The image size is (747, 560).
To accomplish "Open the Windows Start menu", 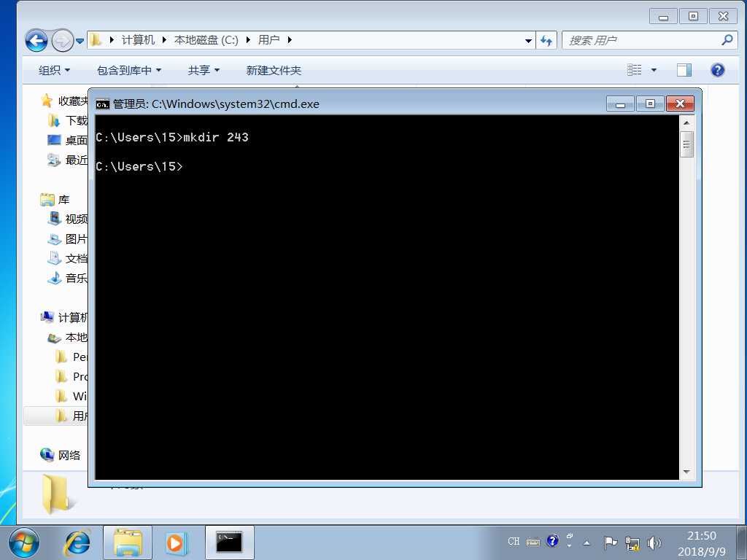I will pos(23,542).
